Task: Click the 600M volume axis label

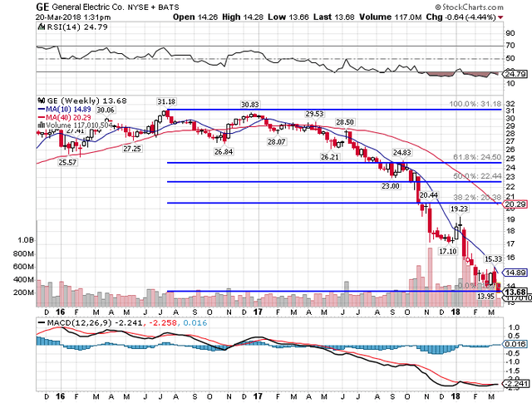Action: [24, 267]
